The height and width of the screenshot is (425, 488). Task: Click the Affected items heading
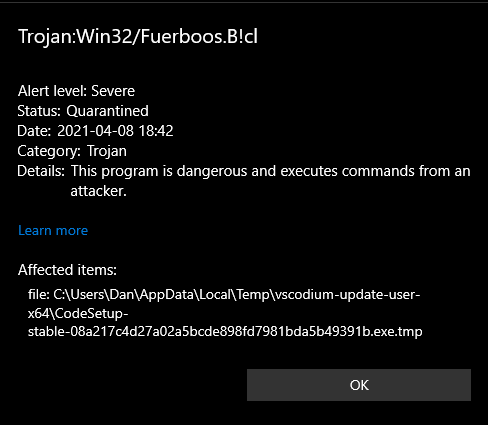coord(67,270)
